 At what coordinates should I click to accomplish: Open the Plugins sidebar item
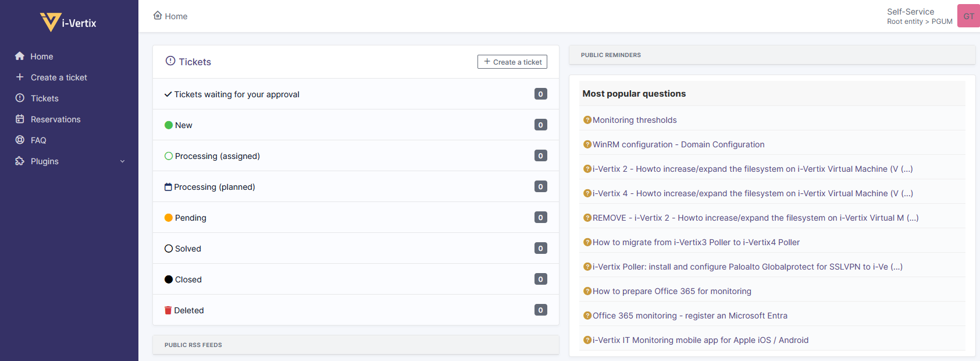(69, 161)
